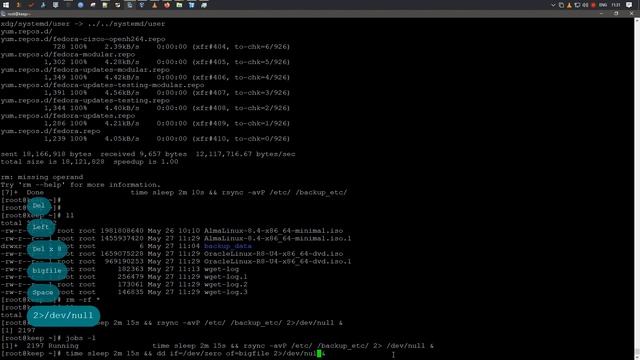Click the 'rm: missing operand' error line
This screenshot has width=640, height=360.
point(42,177)
